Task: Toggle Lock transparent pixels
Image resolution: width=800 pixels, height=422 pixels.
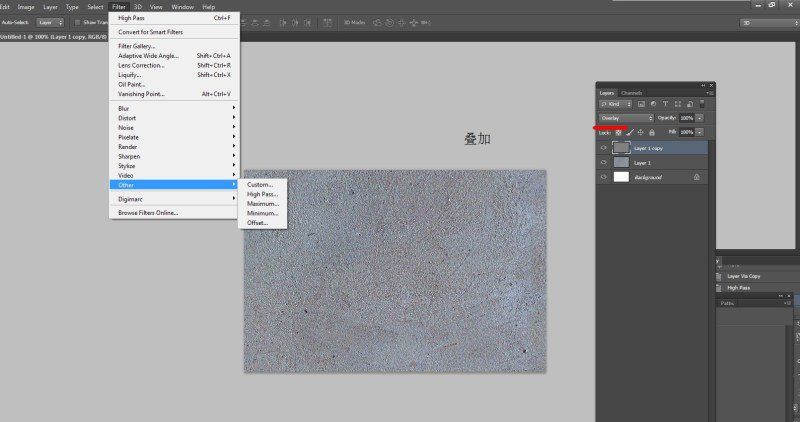Action: tap(618, 132)
